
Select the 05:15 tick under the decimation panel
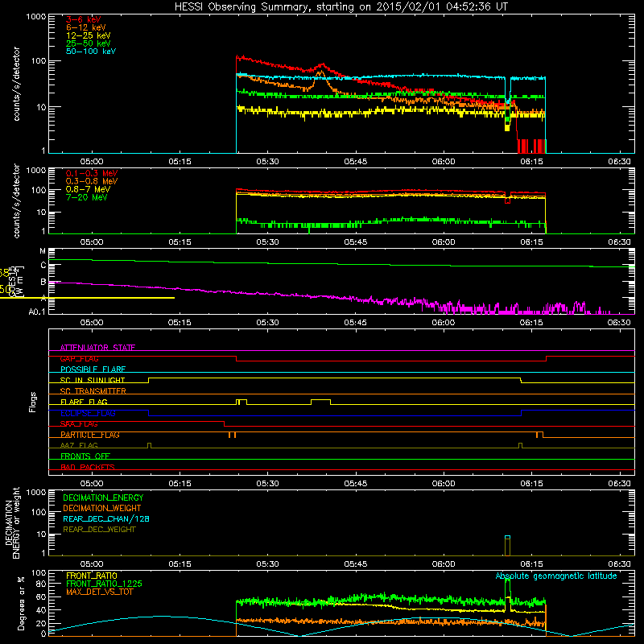(180, 564)
